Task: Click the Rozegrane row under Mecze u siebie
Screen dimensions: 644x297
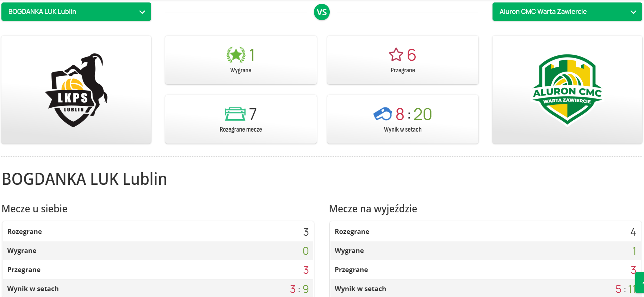Action: [x=158, y=232]
